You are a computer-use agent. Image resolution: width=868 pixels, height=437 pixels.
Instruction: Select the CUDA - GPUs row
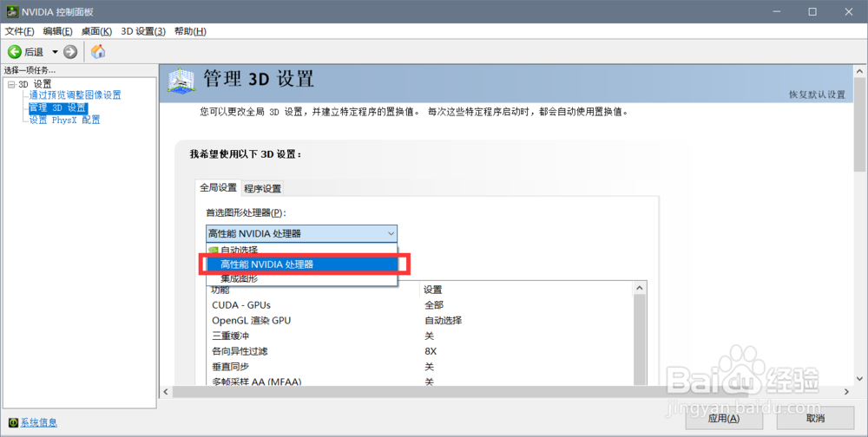[419, 305]
